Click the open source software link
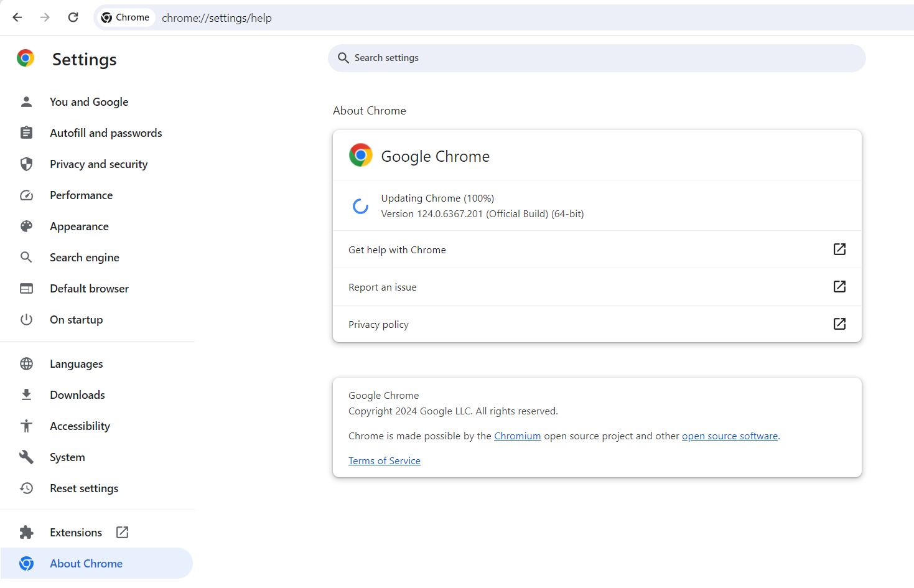This screenshot has height=588, width=914. click(x=729, y=436)
